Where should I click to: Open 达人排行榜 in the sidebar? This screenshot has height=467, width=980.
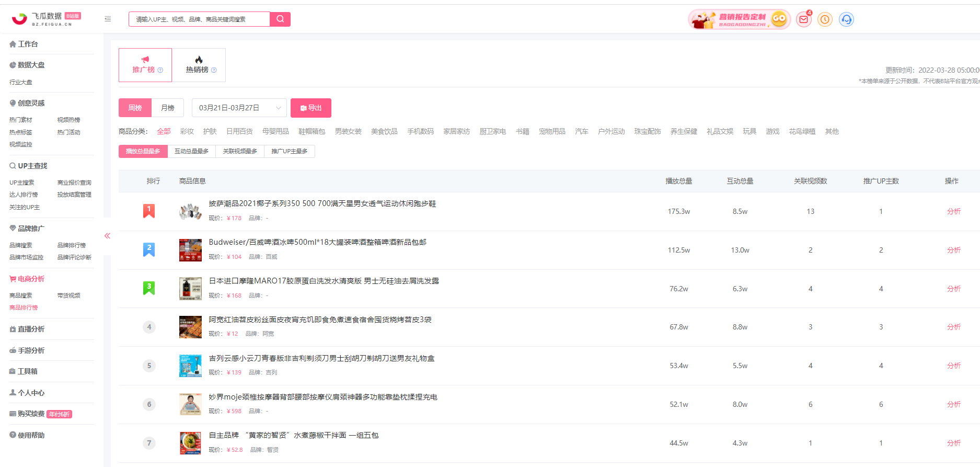pyautogui.click(x=24, y=195)
